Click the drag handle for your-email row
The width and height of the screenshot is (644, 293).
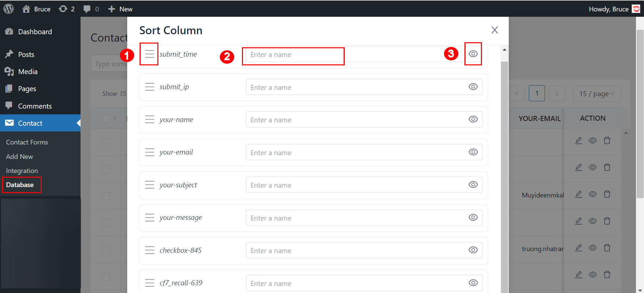(x=150, y=152)
